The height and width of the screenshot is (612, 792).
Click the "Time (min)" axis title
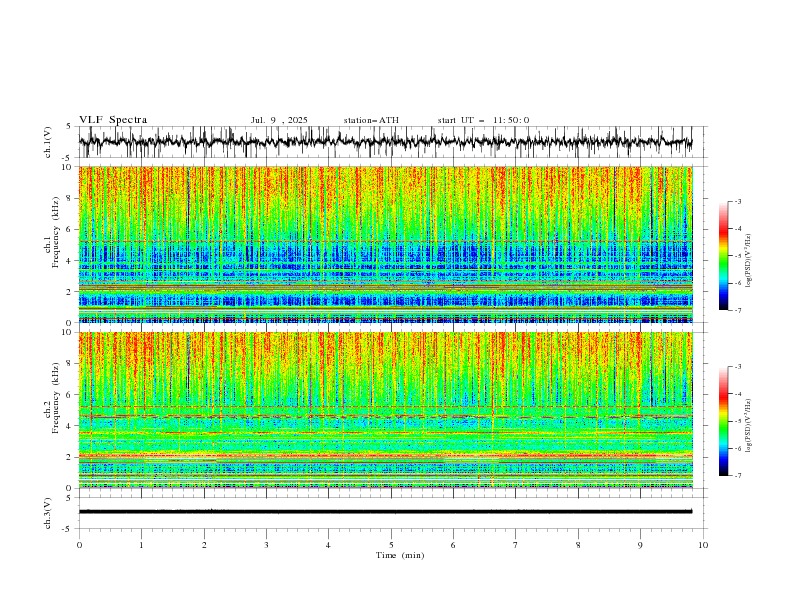400,555
